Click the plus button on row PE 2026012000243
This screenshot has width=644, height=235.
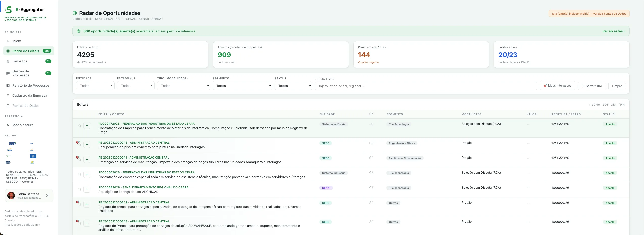(87, 144)
